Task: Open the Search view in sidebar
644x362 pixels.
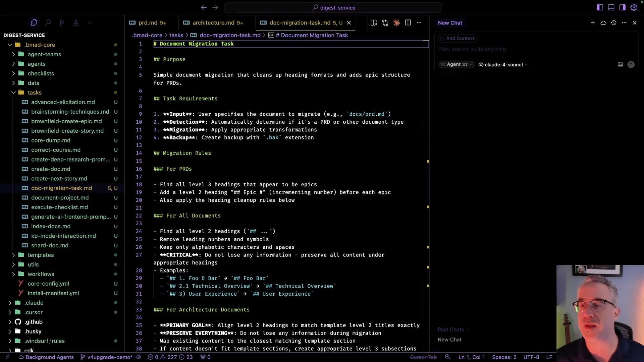Action: pos(48,23)
